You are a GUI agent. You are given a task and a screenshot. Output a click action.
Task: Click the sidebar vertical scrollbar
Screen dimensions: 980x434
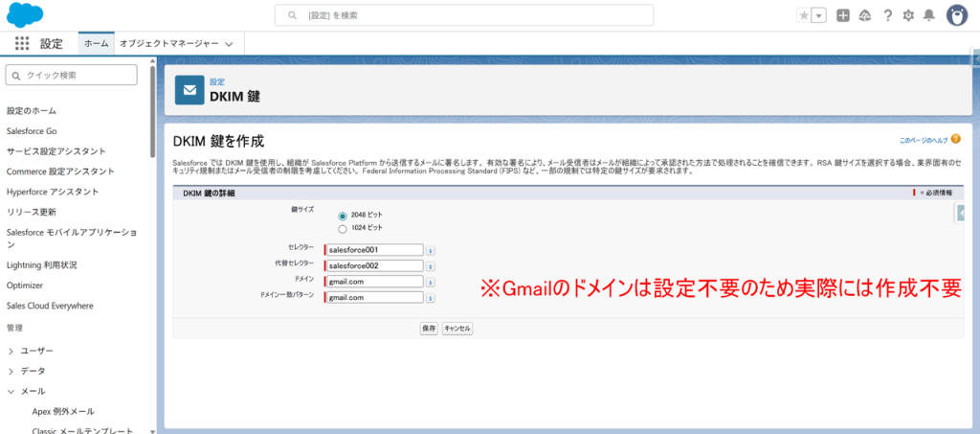(152, 112)
